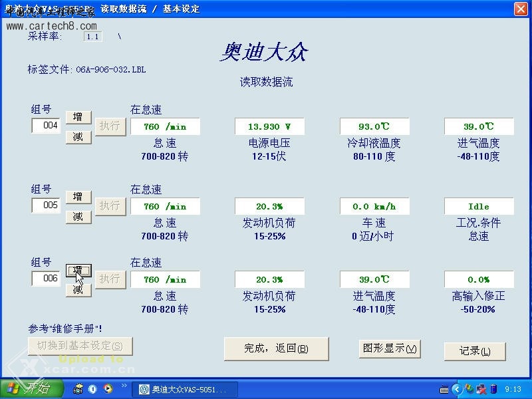Screen dimensions: 532x399
Task: Click 减 button for group 004
Action: point(78,137)
